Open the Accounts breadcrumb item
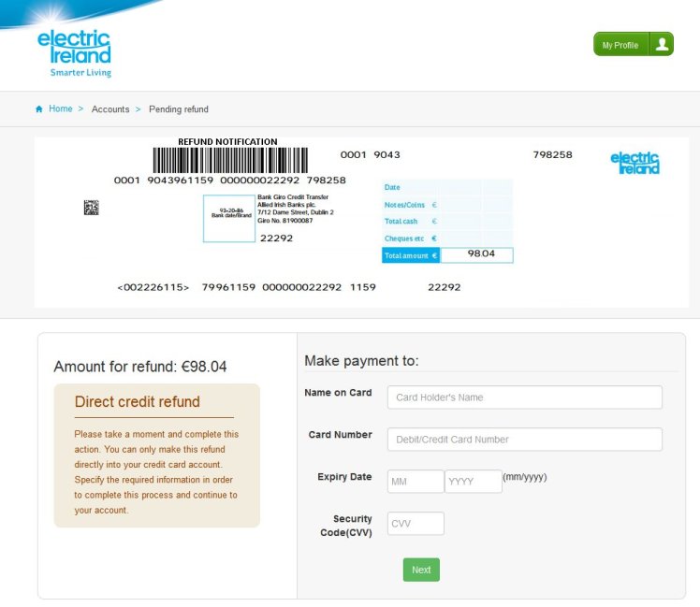700x607 pixels. click(110, 109)
